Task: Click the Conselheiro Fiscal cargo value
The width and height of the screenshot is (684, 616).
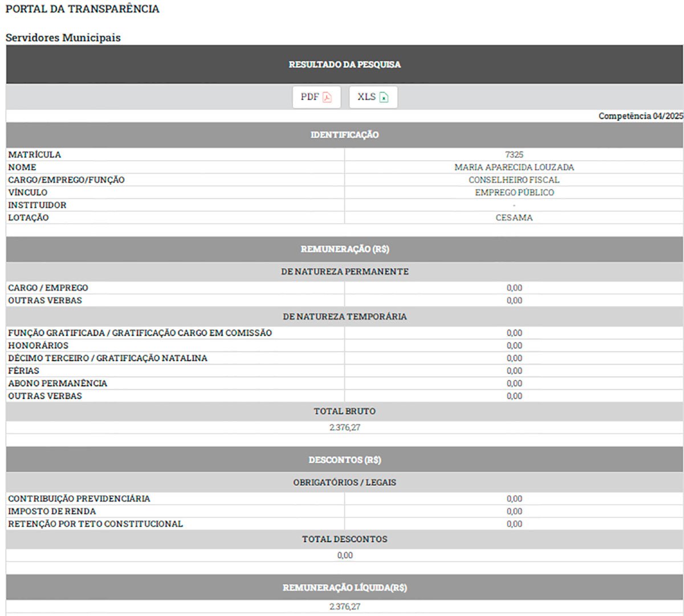Action: 514,180
